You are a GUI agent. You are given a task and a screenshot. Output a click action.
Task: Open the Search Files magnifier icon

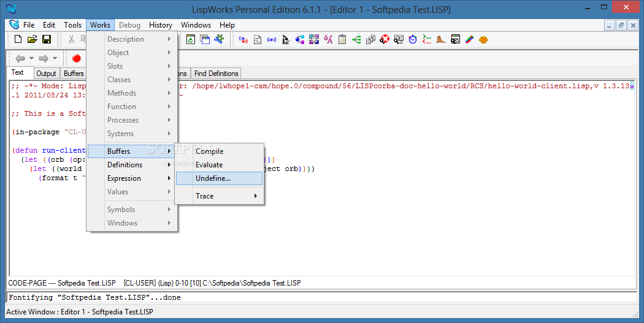(x=399, y=39)
